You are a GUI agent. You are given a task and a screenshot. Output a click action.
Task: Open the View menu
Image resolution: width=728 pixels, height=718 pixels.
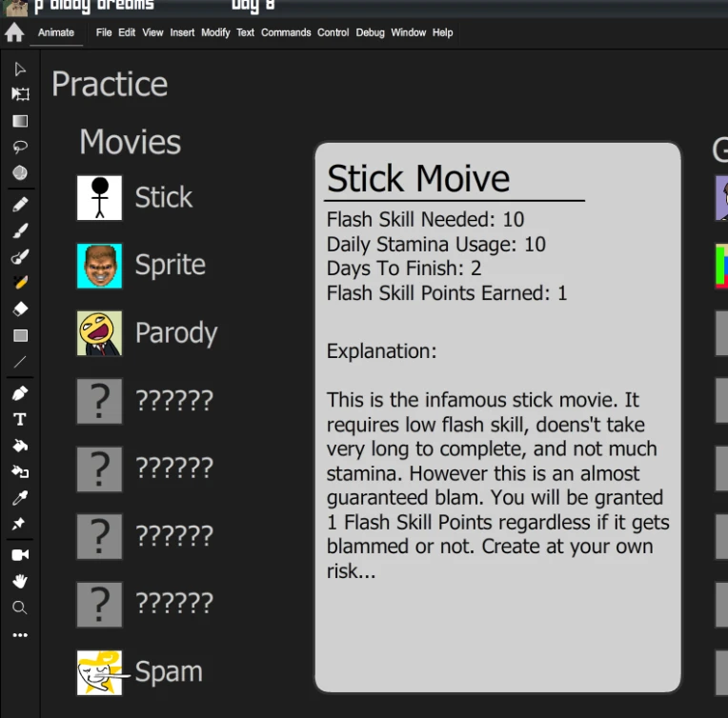(152, 32)
